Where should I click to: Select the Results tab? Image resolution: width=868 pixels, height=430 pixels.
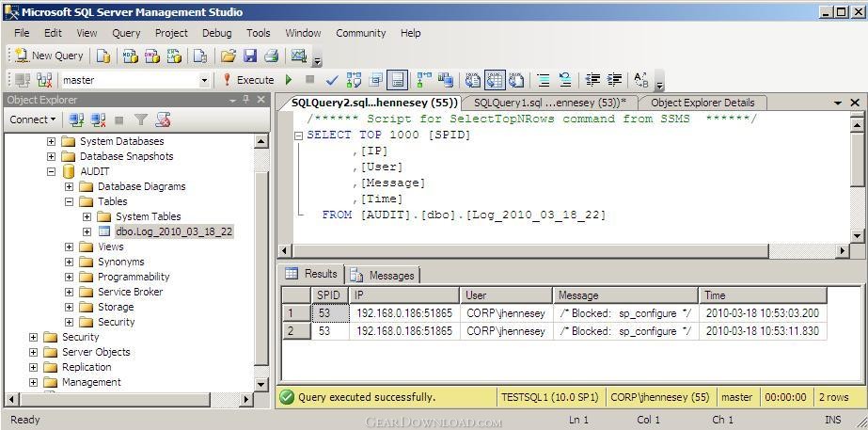click(x=311, y=274)
